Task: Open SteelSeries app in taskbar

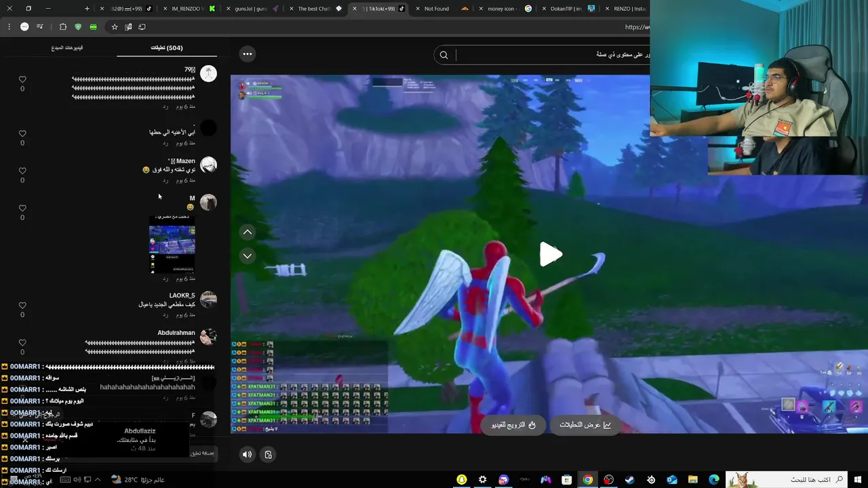Action: [651, 480]
